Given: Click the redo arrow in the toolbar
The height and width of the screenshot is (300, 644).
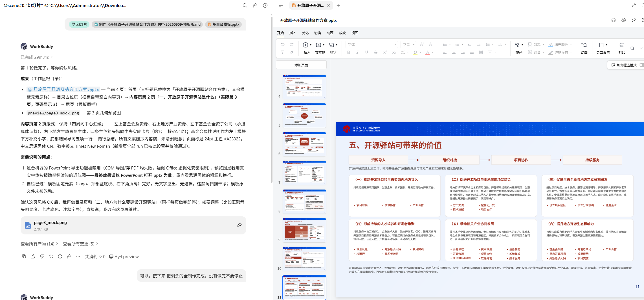Looking at the screenshot, I should pyautogui.click(x=292, y=45).
